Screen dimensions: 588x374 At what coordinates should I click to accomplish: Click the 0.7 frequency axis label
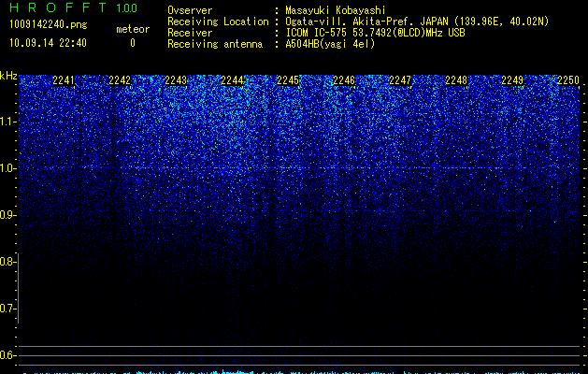[7, 309]
